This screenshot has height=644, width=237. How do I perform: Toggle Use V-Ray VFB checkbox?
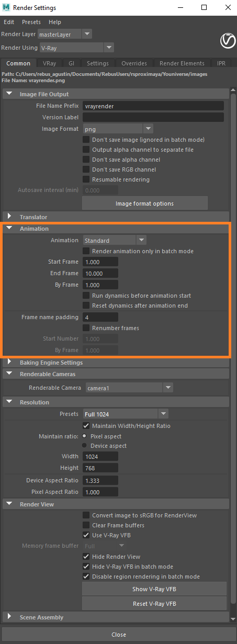[86, 535]
